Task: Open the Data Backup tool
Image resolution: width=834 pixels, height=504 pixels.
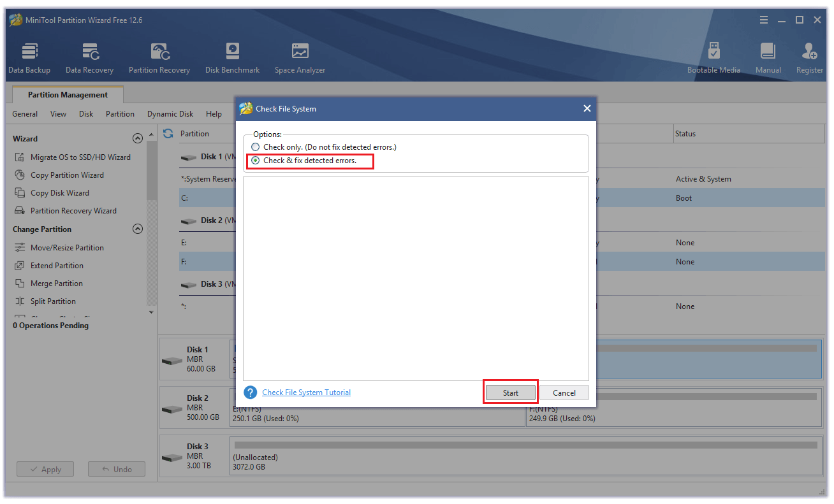Action: (x=29, y=58)
